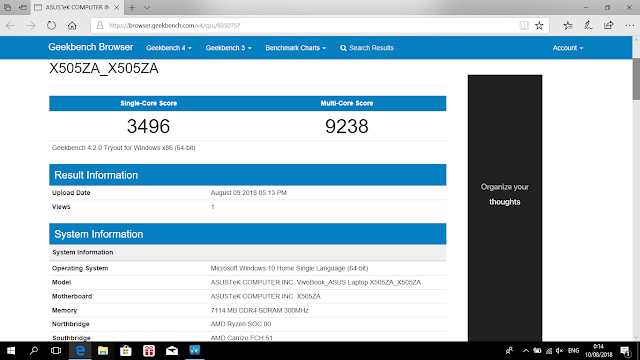Screen dimensions: 640x360
Task: Share this page via the share icon
Action: coord(609,25)
